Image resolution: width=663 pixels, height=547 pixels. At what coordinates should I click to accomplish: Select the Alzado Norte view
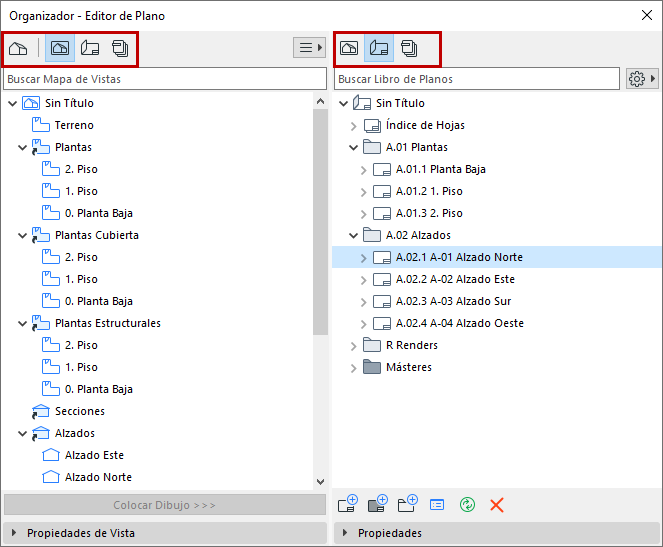pos(98,477)
